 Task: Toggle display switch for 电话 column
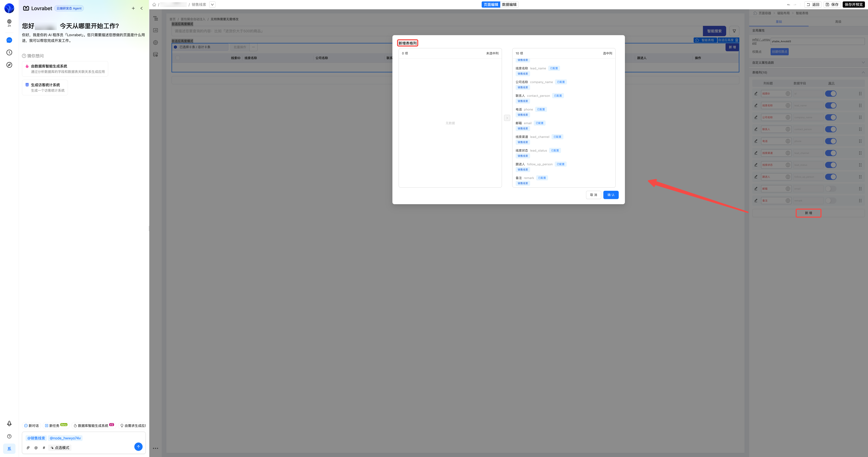[x=831, y=141]
